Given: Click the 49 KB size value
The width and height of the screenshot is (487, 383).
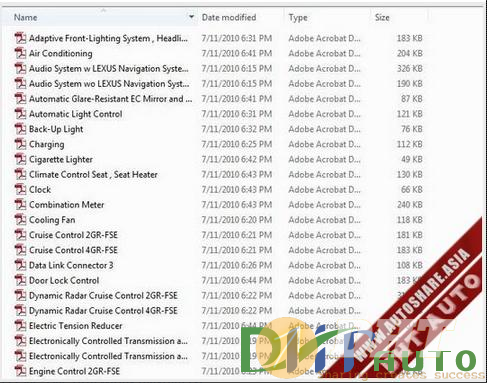Looking at the screenshot, I should [x=412, y=159].
